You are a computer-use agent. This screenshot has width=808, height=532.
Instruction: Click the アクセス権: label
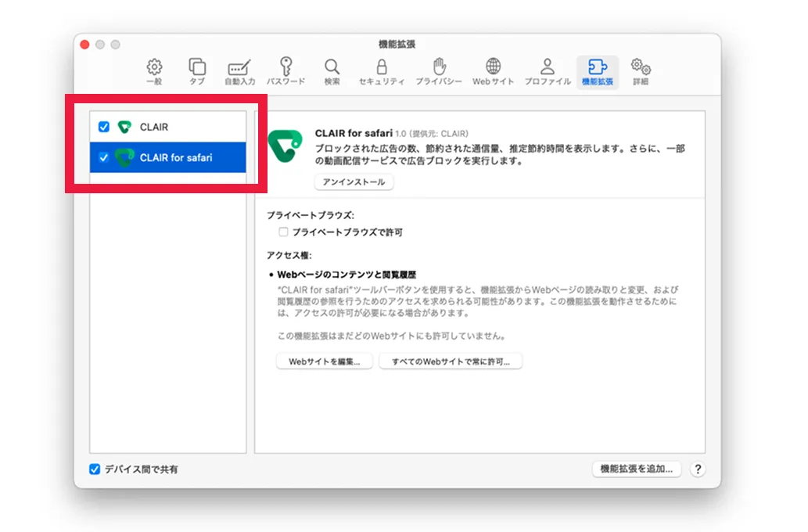click(289, 255)
